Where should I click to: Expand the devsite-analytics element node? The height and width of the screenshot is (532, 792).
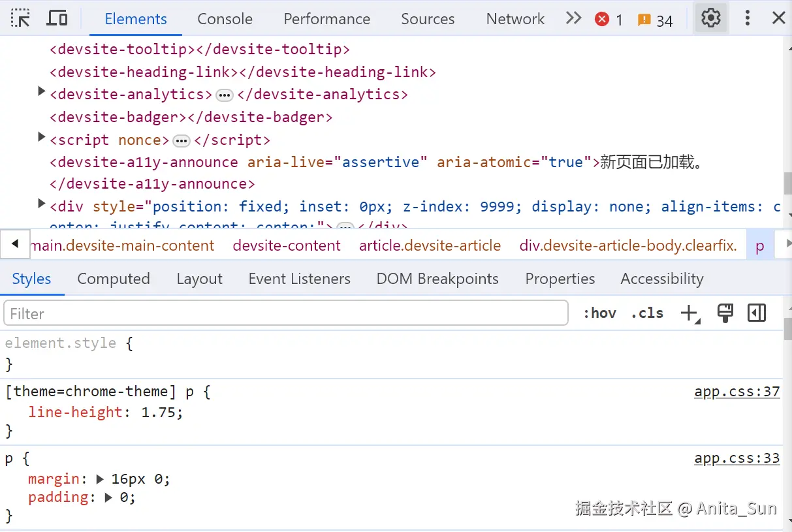coord(42,92)
